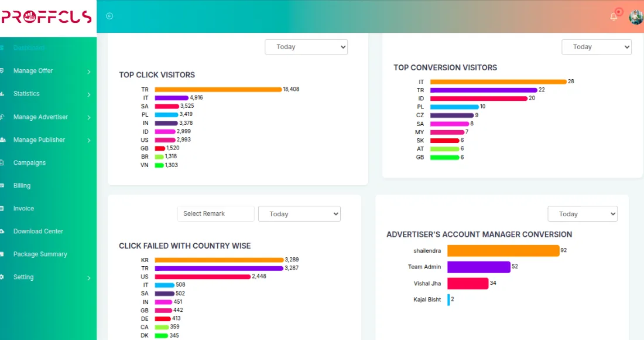Open the notifications bell
This screenshot has width=644, height=340.
coord(614,16)
